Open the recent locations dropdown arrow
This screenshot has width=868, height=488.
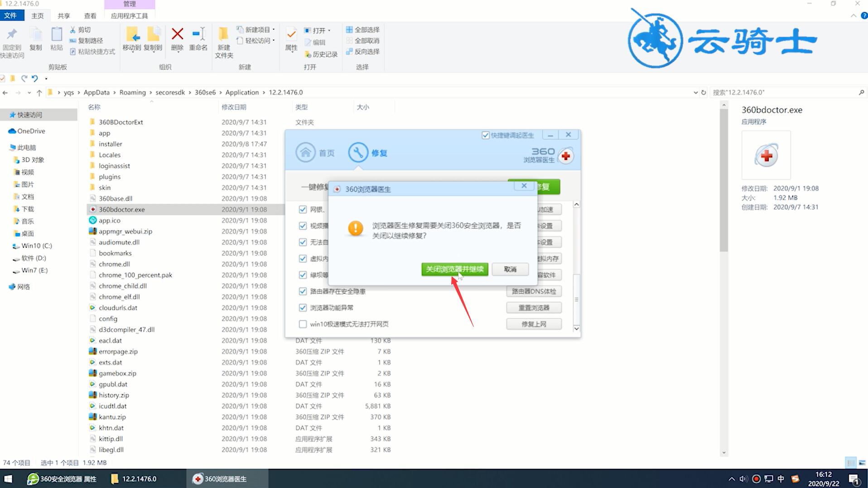pyautogui.click(x=29, y=92)
